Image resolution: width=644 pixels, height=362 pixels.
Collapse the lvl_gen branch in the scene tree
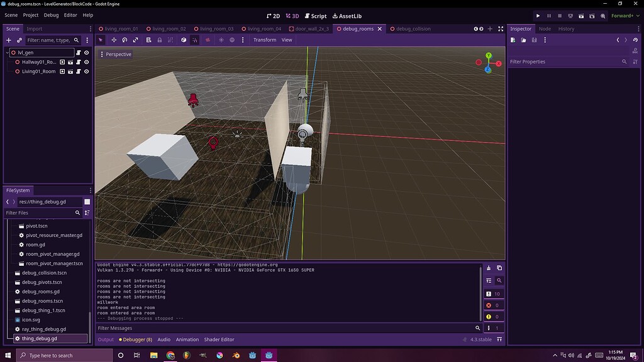(x=7, y=53)
